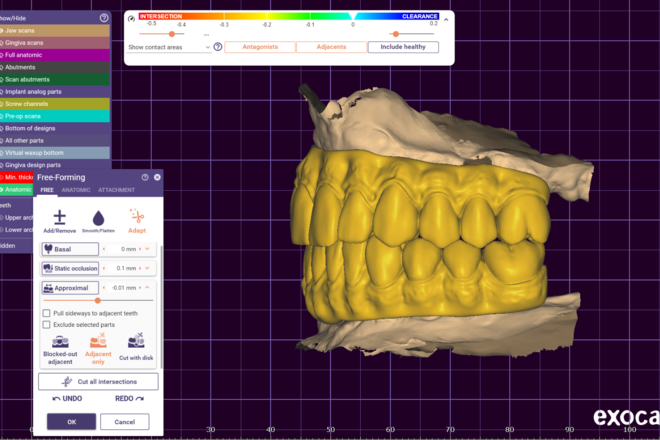660x440 pixels.
Task: Enable Exclude selected parts checkbox
Action: coord(46,325)
